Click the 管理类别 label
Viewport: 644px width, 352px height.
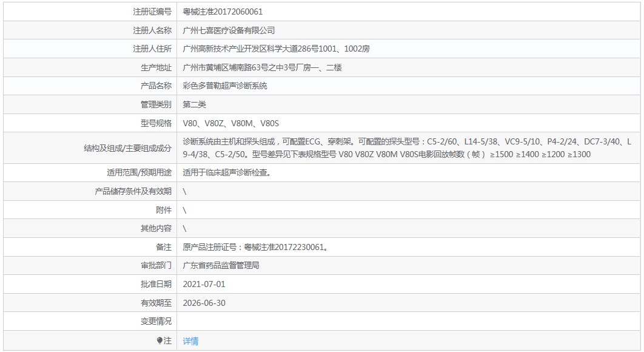[x=156, y=104]
